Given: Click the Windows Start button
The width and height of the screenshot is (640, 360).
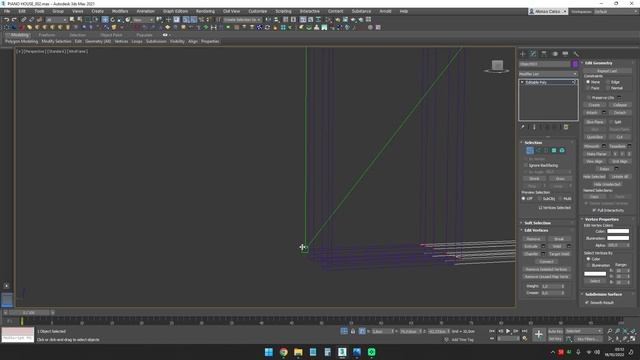Looking at the screenshot, I should pos(269,352).
